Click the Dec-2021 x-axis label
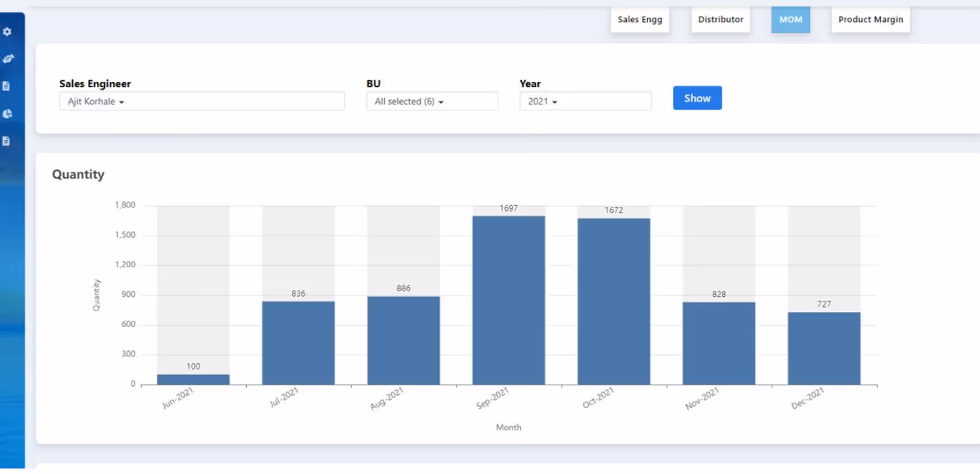This screenshot has height=474, width=980. click(x=808, y=399)
